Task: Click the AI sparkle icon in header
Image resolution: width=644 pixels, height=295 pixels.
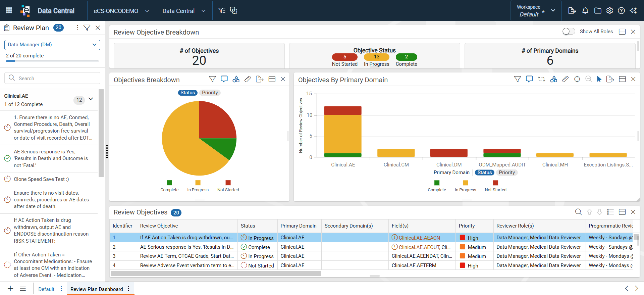Action: [633, 11]
